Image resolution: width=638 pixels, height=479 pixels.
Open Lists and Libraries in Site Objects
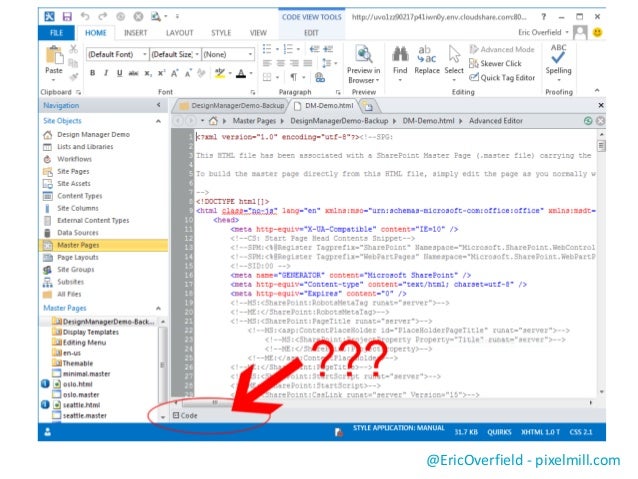[x=85, y=147]
